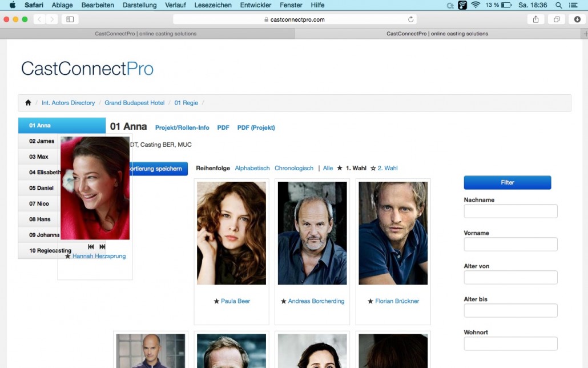Sort actors via Alphabetisch link
This screenshot has height=368, width=588.
[x=252, y=168]
